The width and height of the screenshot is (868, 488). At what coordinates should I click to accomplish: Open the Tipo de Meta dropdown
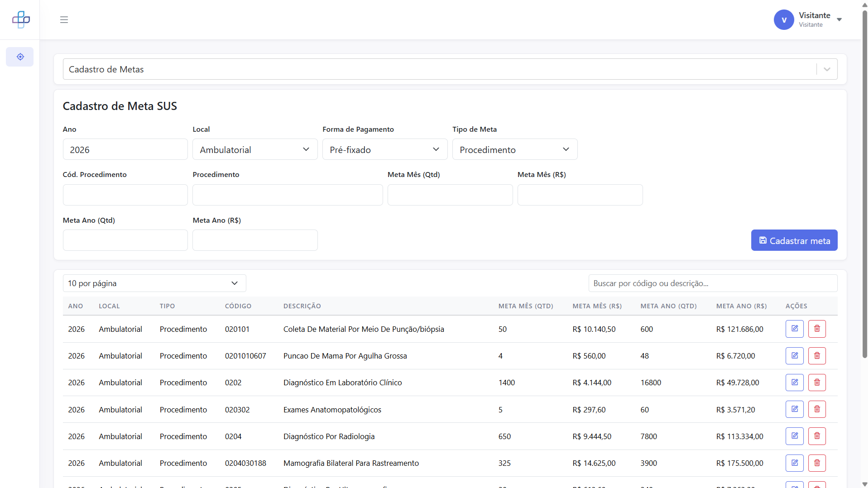(515, 149)
